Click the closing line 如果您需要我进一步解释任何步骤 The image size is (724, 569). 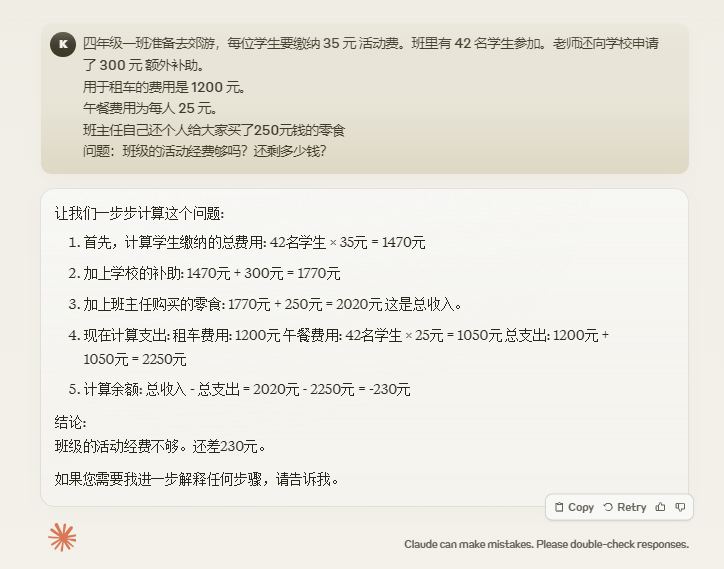coord(197,479)
